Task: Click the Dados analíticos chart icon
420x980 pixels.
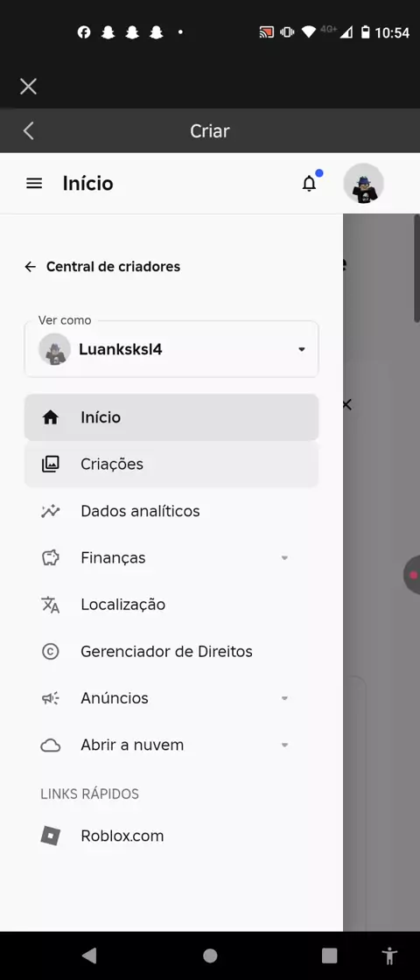Action: click(50, 511)
